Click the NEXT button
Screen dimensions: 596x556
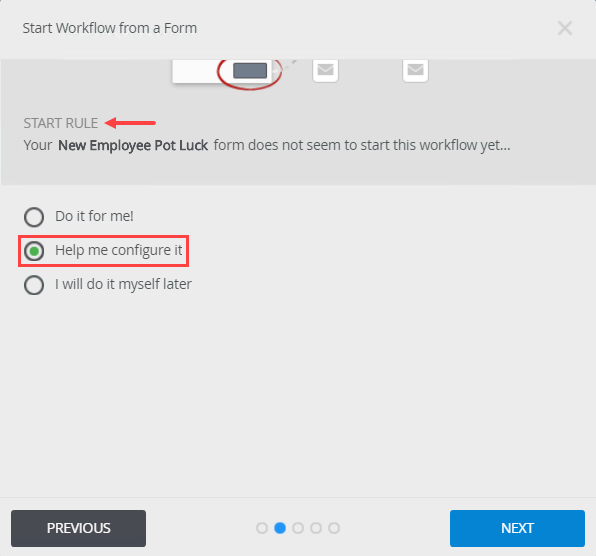(517, 528)
